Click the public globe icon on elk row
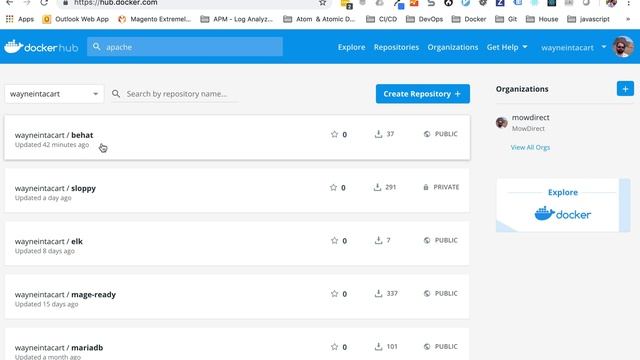 coord(427,240)
